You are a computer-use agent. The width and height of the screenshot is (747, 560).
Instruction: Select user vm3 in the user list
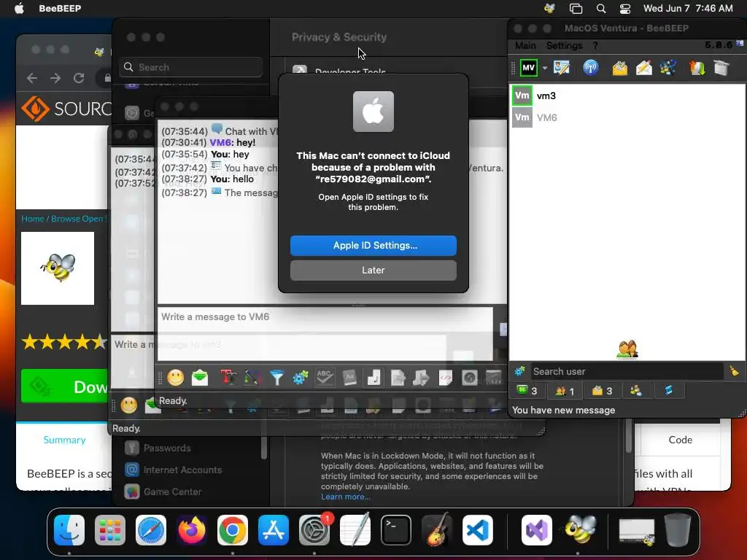(627, 96)
